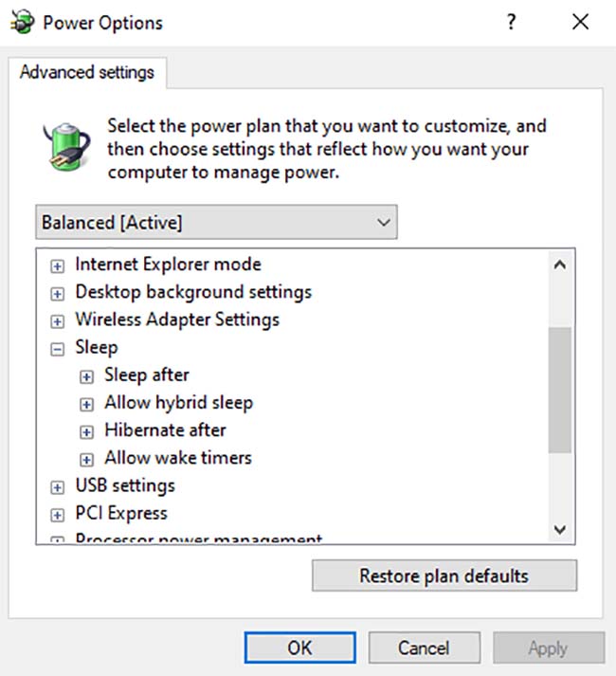Expand Internet Explorer mode node
This screenshot has width=616, height=676.
coord(57,266)
